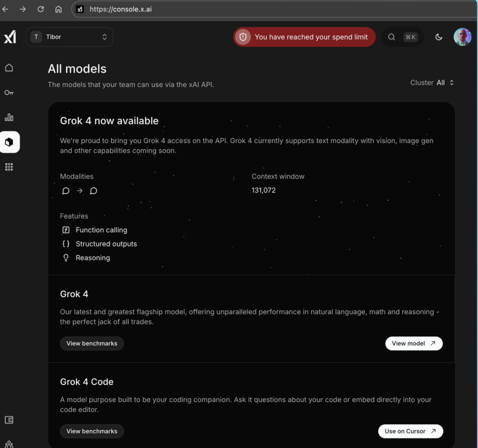Click the xAI logo

(x=10, y=37)
